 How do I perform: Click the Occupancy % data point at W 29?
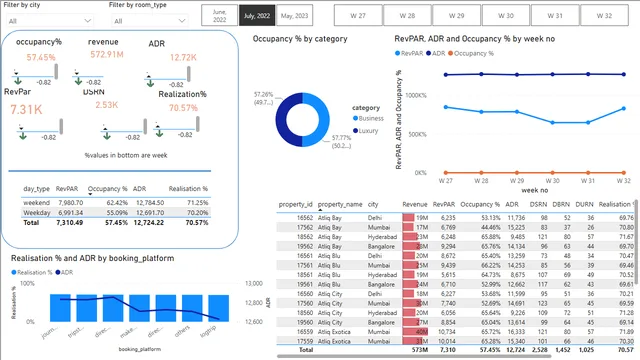(517, 173)
